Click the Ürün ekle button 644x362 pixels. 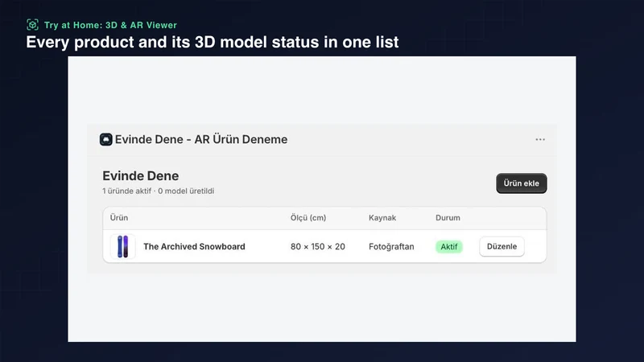(x=521, y=183)
